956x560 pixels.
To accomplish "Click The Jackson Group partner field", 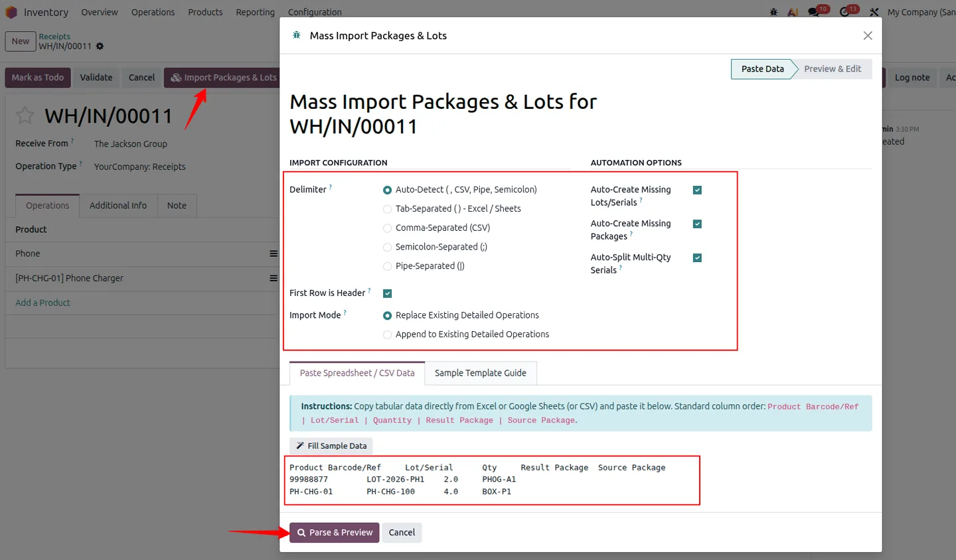I will tap(131, 144).
